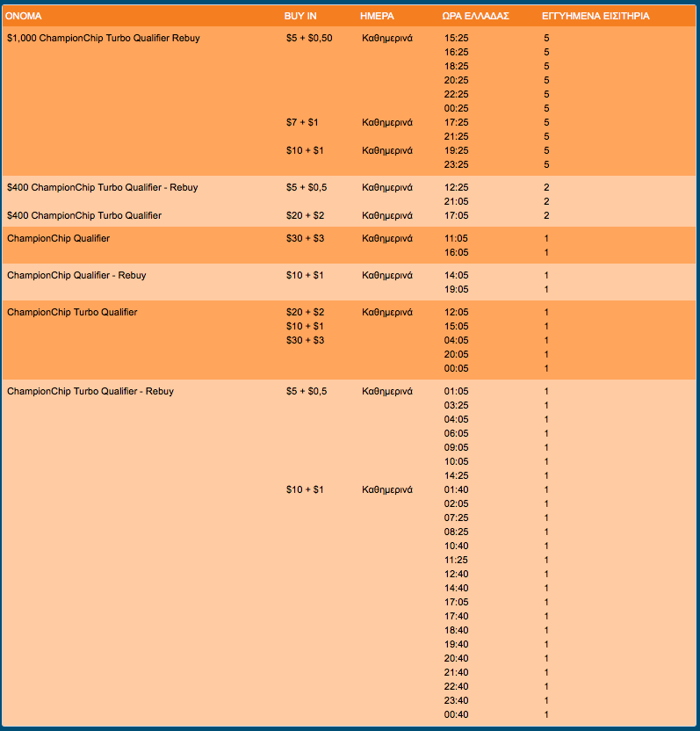Select the $400 ChampionChip Turbo Qualifier non-rebuy name
This screenshot has height=731, width=700.
84,215
